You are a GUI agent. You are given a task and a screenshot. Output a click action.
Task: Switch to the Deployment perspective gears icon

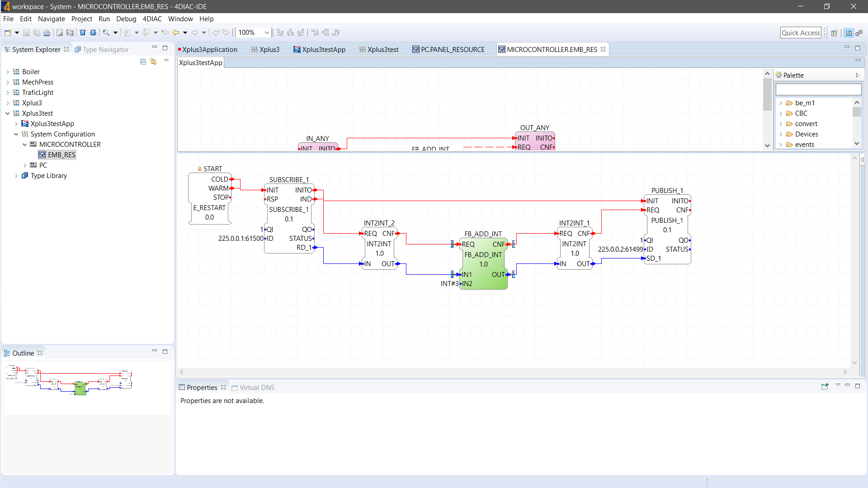859,33
